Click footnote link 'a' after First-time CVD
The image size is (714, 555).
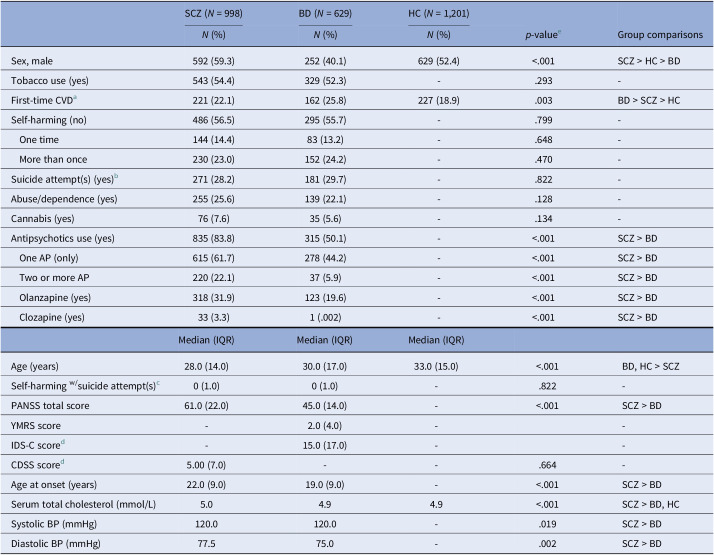pos(75,97)
